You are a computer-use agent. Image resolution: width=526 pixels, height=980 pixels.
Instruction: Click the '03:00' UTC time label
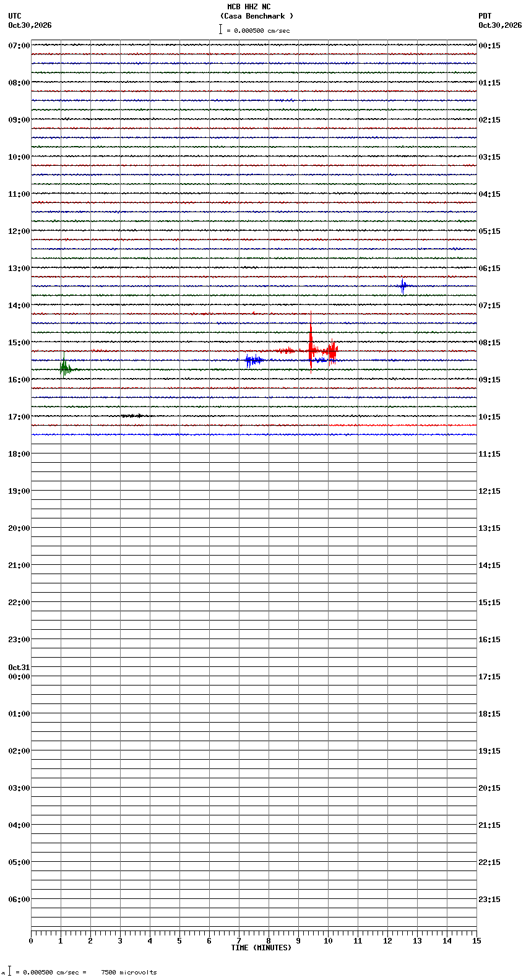pyautogui.click(x=19, y=788)
